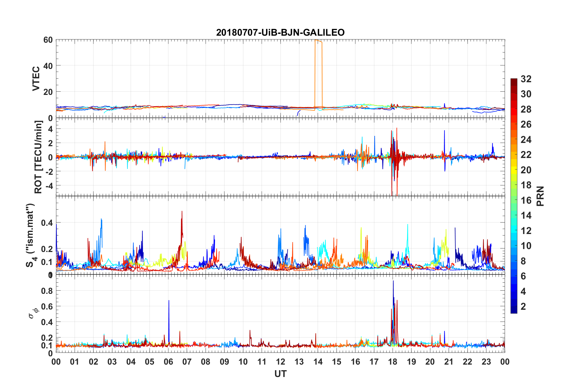Click the sigma-phi y-axis label

click(33, 313)
